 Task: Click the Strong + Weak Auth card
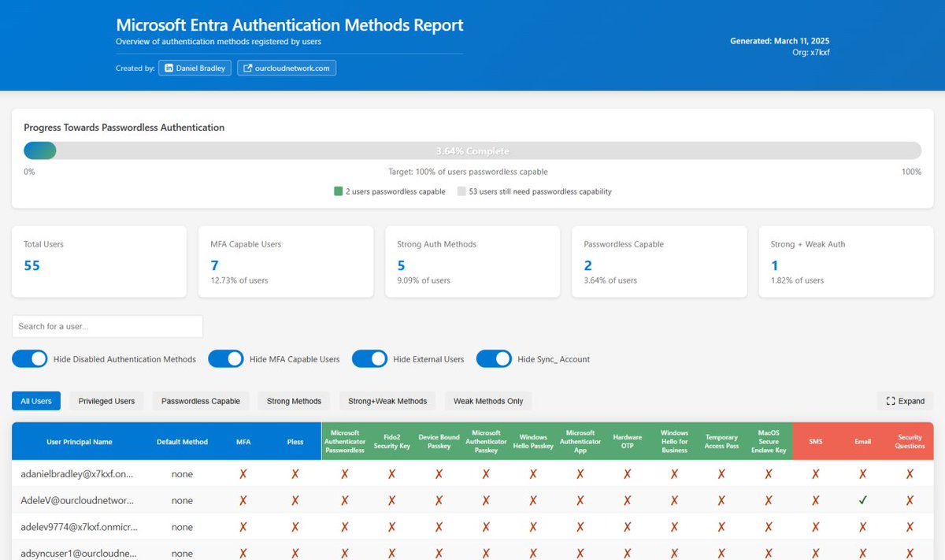click(846, 261)
